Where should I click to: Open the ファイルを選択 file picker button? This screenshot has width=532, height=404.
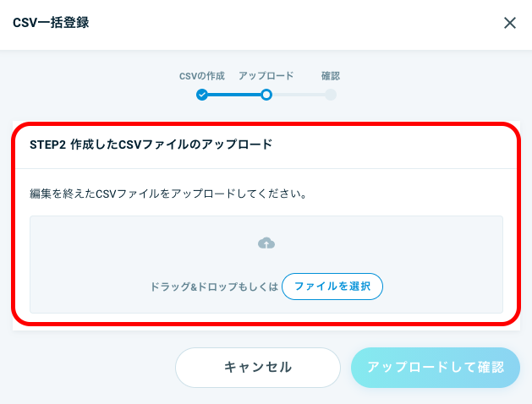coord(332,287)
